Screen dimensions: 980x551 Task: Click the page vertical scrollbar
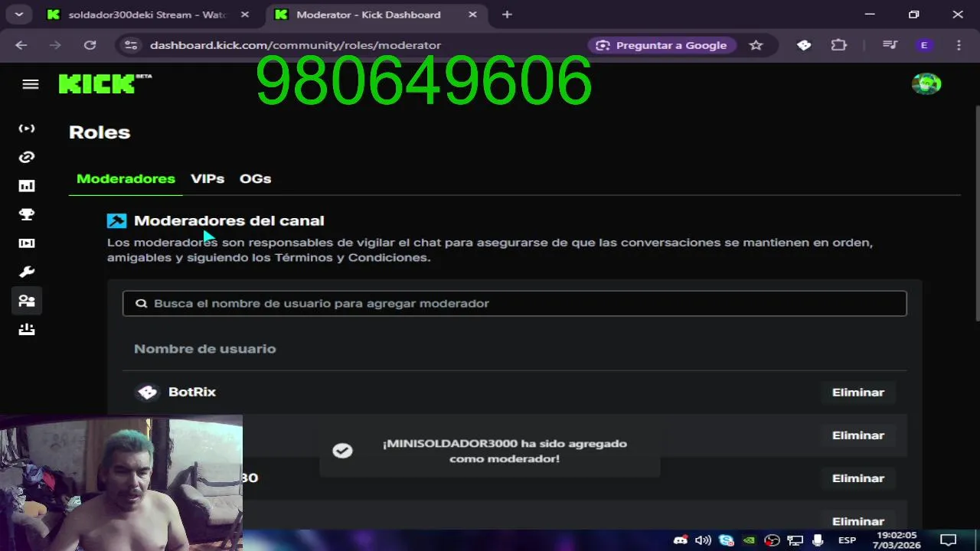tap(977, 214)
